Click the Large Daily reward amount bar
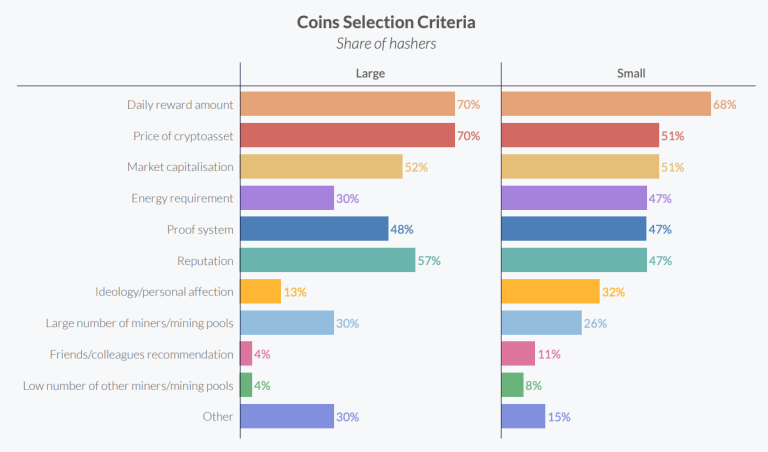 coord(347,104)
